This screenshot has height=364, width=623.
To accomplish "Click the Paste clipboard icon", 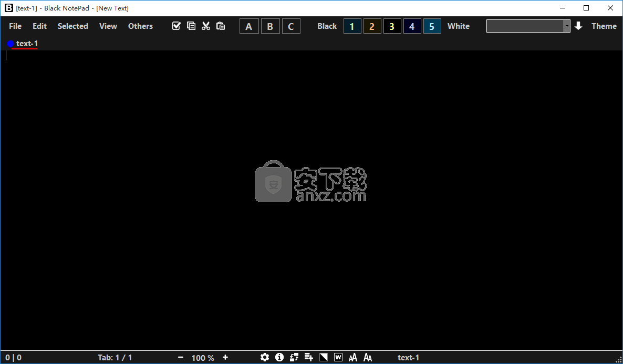I will [221, 26].
